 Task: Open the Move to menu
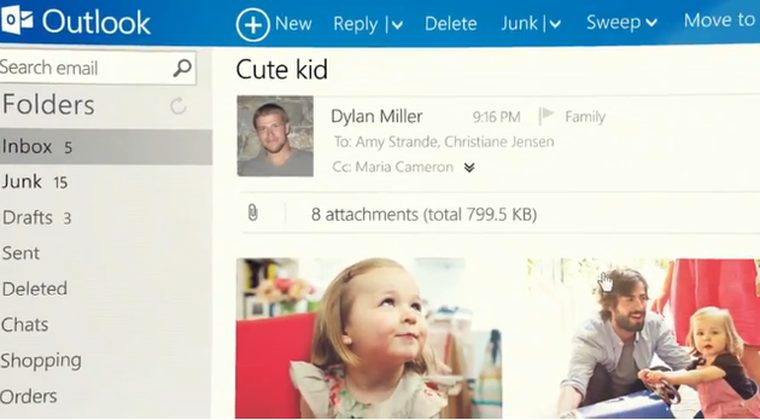click(x=719, y=21)
